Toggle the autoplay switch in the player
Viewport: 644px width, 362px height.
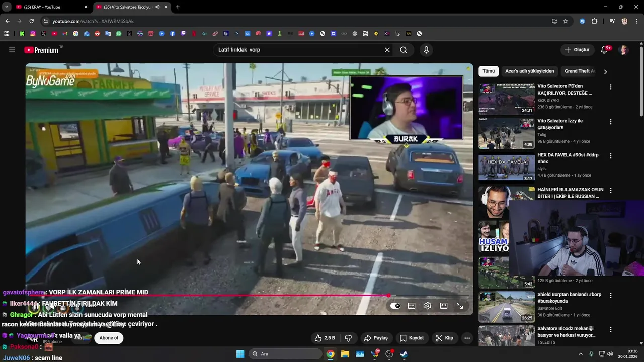coord(395,306)
